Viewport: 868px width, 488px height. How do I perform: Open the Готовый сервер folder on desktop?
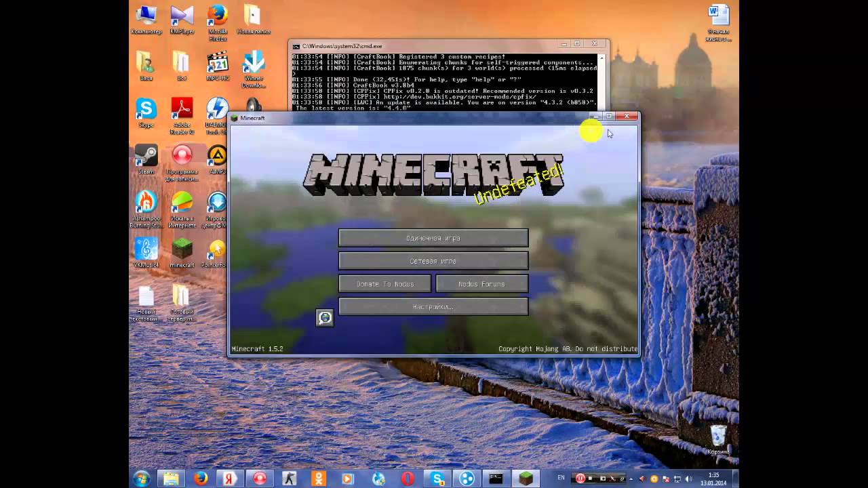tap(182, 303)
